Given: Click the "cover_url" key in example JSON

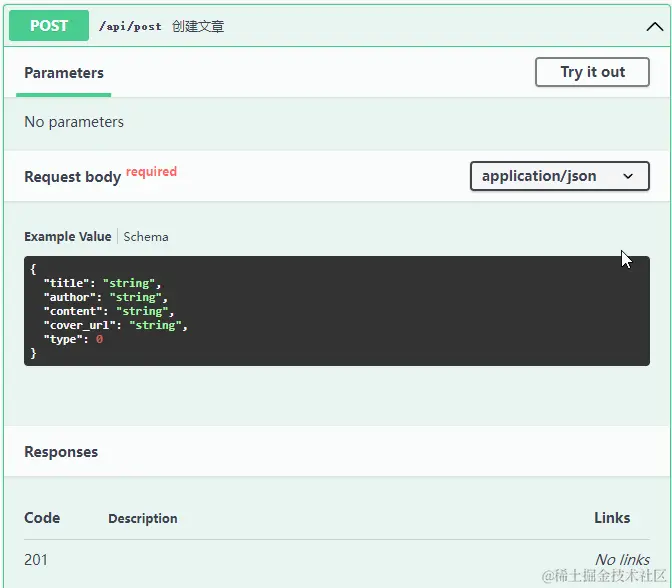Looking at the screenshot, I should coord(82,325).
